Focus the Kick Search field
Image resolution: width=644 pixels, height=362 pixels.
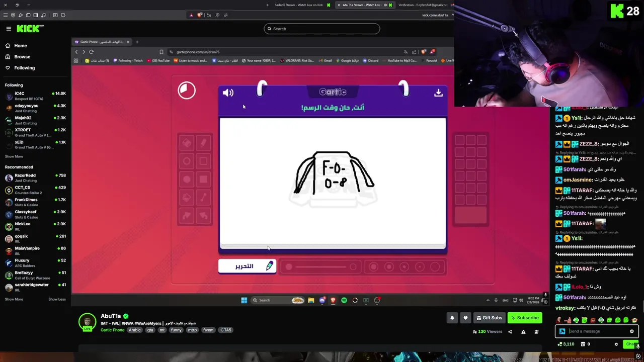(322, 29)
